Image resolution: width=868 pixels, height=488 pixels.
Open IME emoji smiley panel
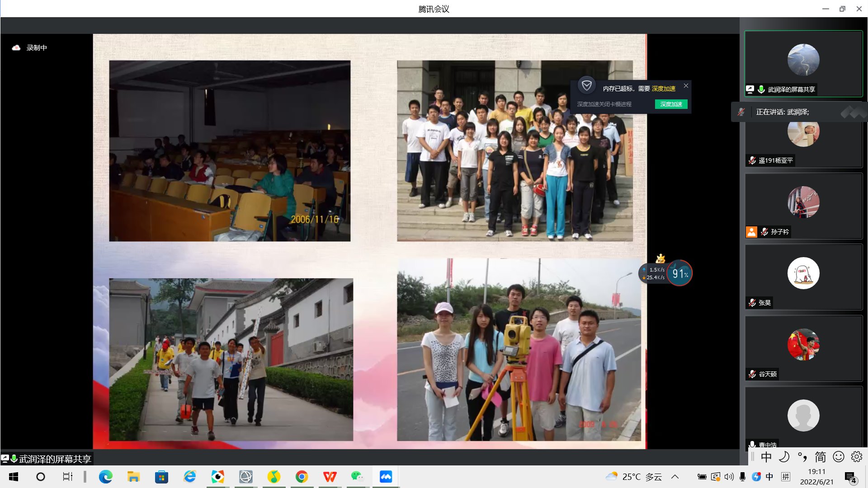pos(838,457)
